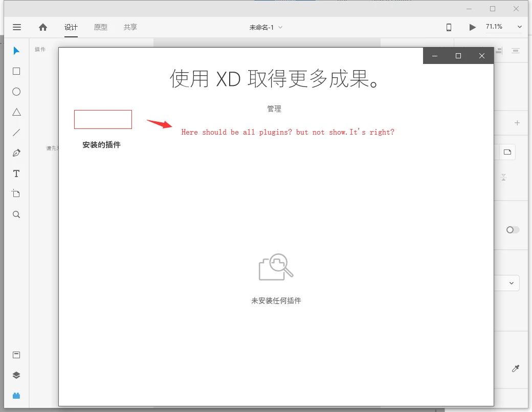Select the Zoom magnifier tool

tap(16, 214)
